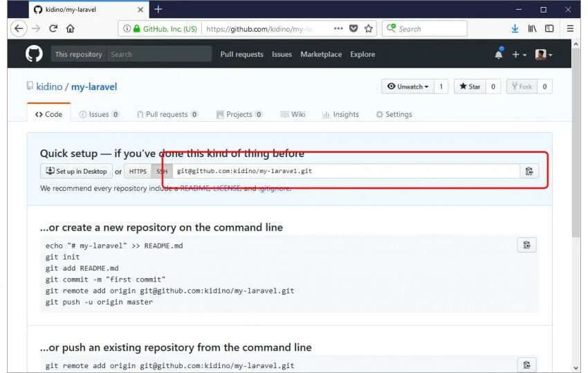Open Explore in the top navigation
The height and width of the screenshot is (373, 588).
point(362,54)
